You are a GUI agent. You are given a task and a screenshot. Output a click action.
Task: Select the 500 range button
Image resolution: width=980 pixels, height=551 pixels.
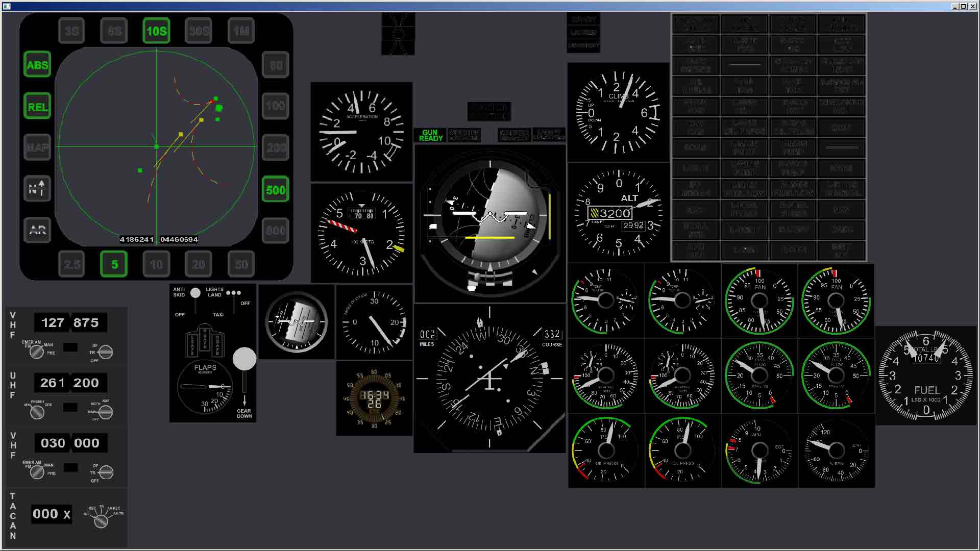tap(276, 190)
